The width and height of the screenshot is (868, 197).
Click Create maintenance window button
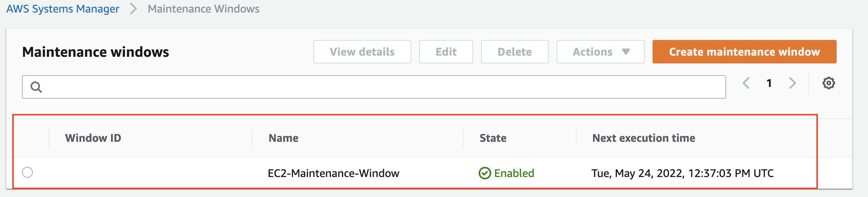[744, 52]
